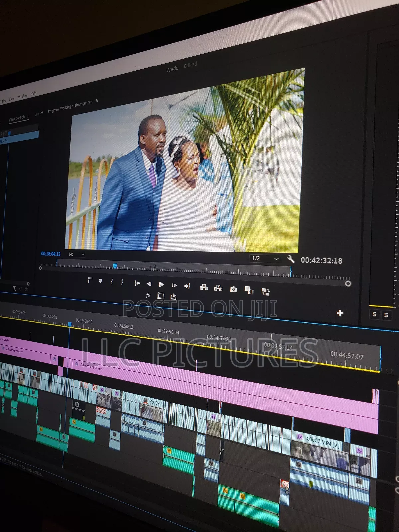Play the Wedding main sequence
399x532 pixels.
pos(161,284)
